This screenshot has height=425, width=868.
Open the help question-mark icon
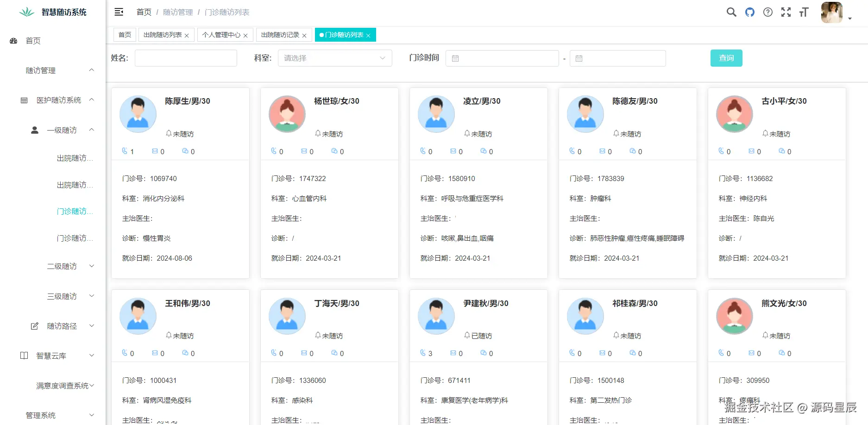coord(768,12)
